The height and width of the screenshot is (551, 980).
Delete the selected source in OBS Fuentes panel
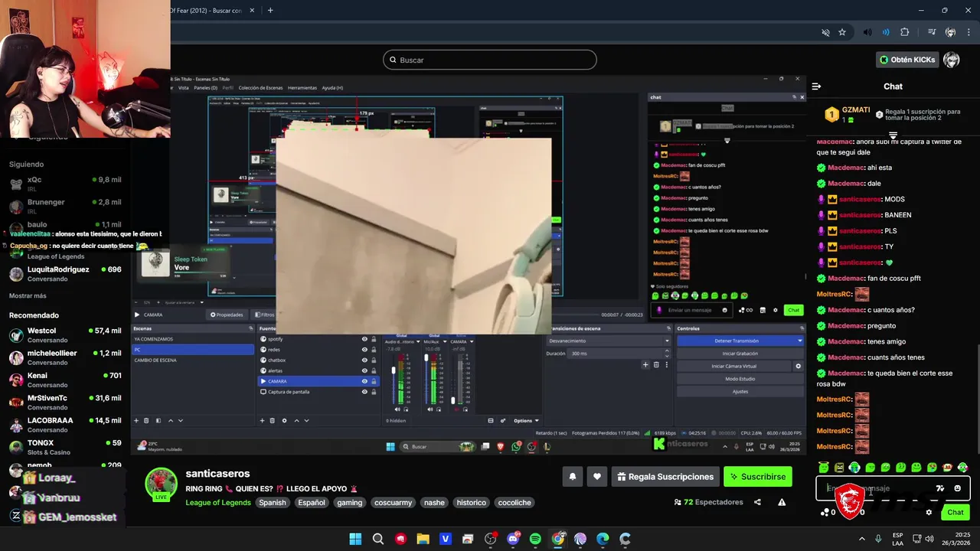(273, 420)
